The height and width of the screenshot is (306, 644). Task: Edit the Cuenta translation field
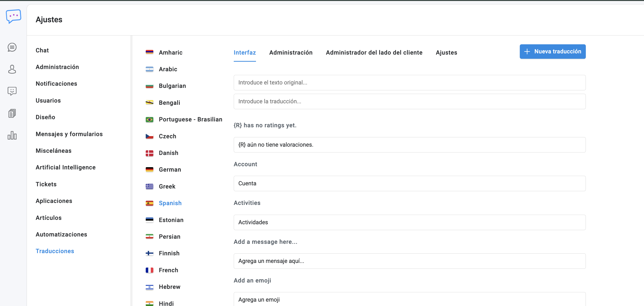point(409,183)
